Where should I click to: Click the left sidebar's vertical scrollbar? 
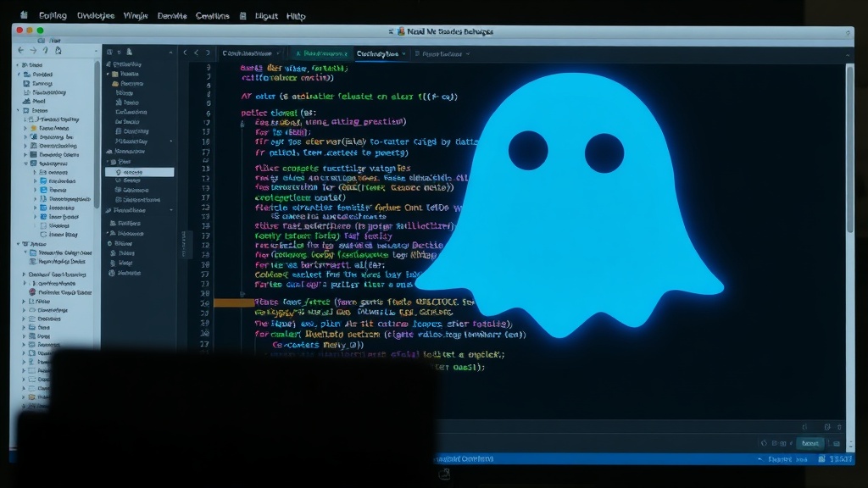tap(97, 133)
